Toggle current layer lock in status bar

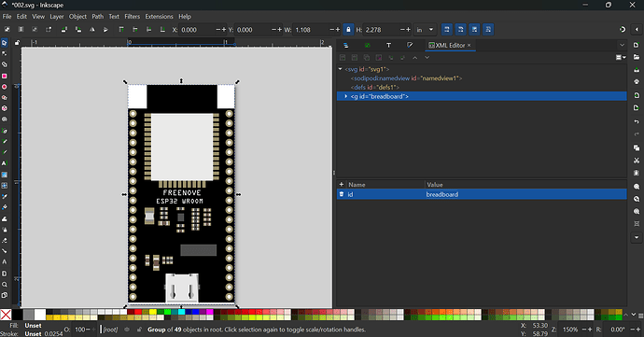tap(139, 330)
